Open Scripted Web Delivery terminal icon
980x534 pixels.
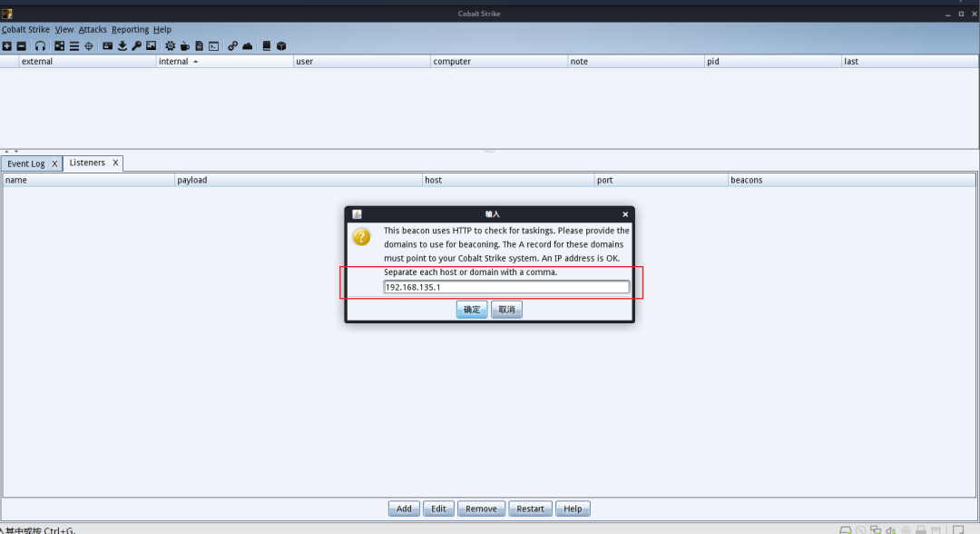(x=214, y=46)
